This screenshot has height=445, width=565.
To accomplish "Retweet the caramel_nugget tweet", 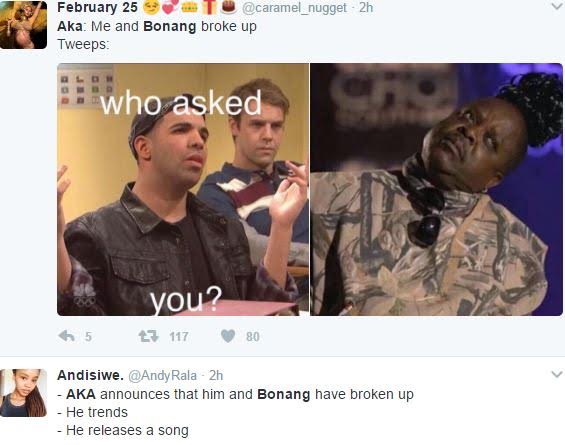I will pos(148,336).
